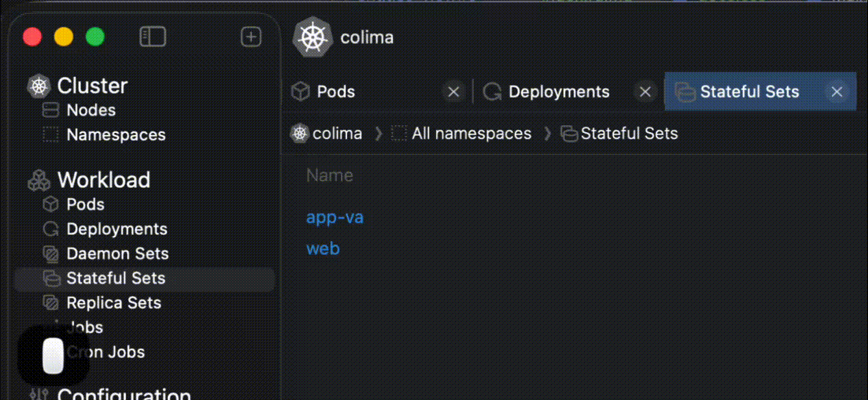Select Daemon Sets in the sidebar

(x=117, y=253)
